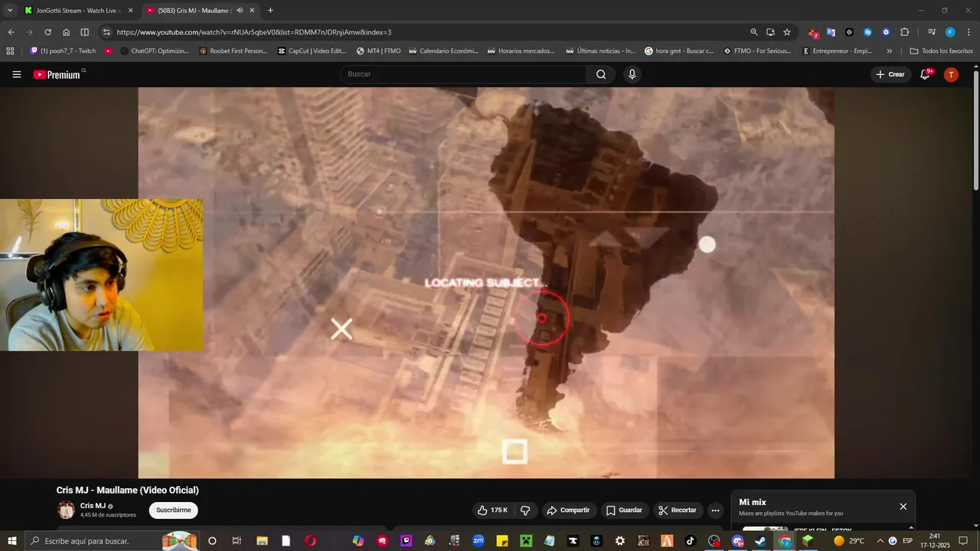Click the page vertical scrollbar
Screen dimensions: 980x551
[975, 130]
